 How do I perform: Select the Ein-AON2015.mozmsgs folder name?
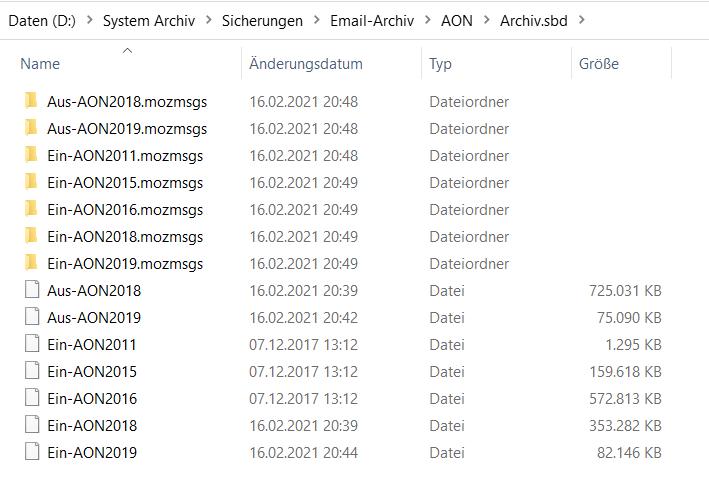pos(125,182)
